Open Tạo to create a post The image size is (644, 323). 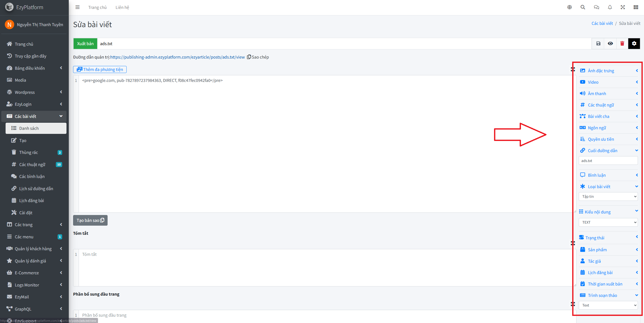(x=36, y=140)
